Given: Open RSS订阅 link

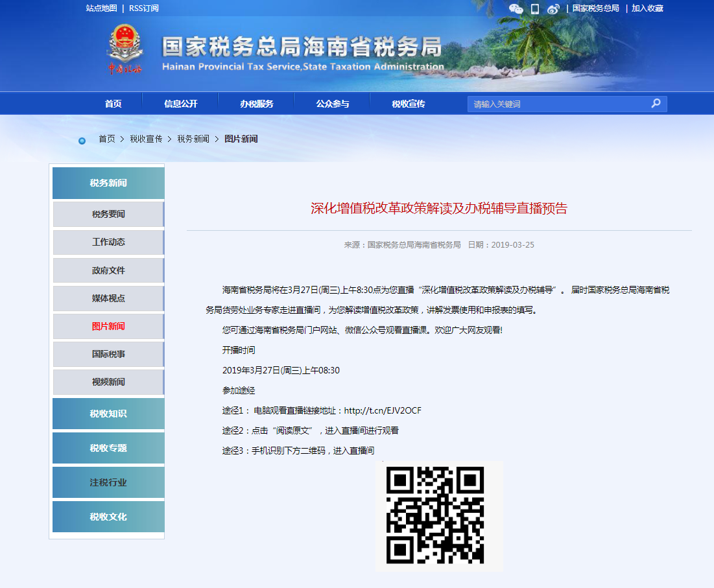Looking at the screenshot, I should point(143,8).
